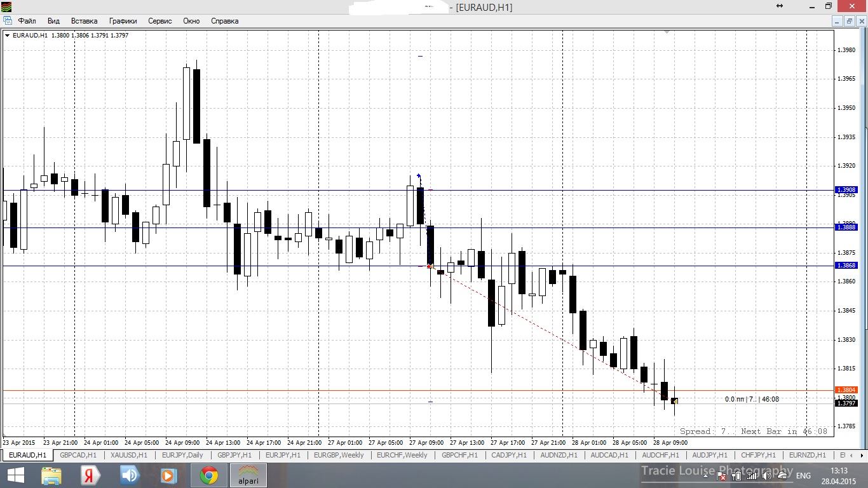868x488 pixels.
Task: Click the alpari MetaTrader taskbar button
Action: coord(248,475)
